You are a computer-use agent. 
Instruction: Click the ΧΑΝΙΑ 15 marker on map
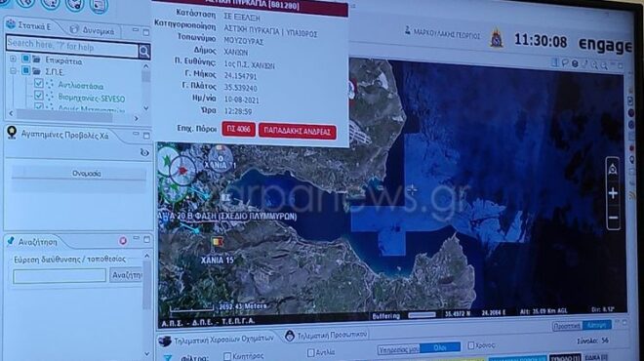[x=217, y=242]
